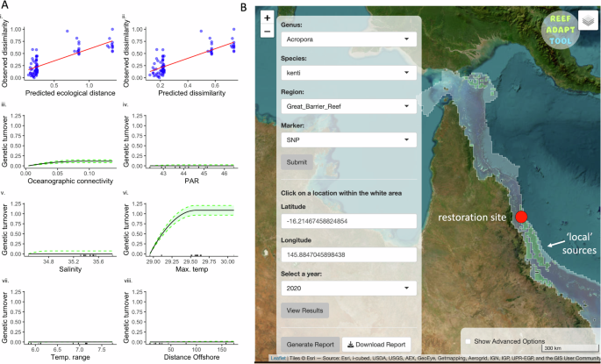The image size is (601, 364).
Task: Expand the Region dropdown Great_Barrier_Reef
Action: tap(349, 106)
